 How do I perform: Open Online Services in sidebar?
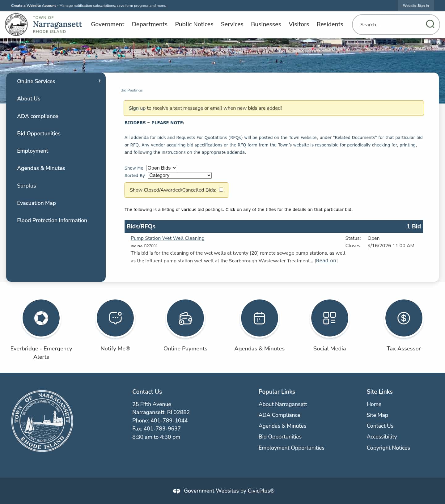[36, 81]
